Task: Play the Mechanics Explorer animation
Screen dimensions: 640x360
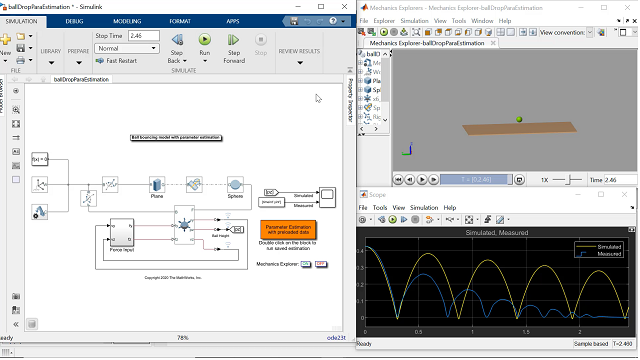Action: click(x=422, y=180)
